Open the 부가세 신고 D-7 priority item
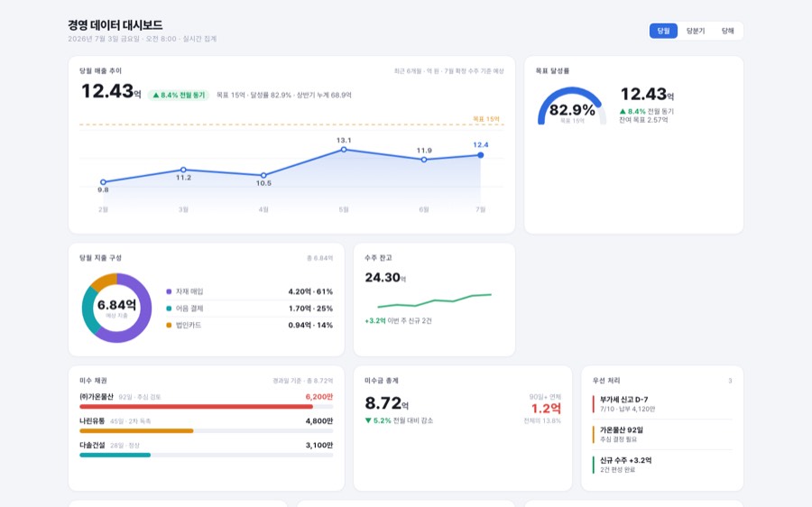The width and height of the screenshot is (812, 507). (x=662, y=404)
